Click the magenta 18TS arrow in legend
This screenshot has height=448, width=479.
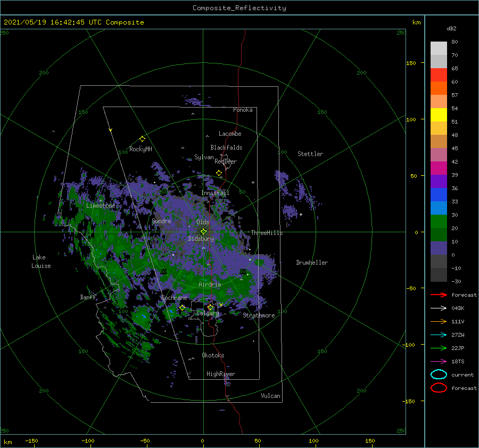[x=439, y=361]
